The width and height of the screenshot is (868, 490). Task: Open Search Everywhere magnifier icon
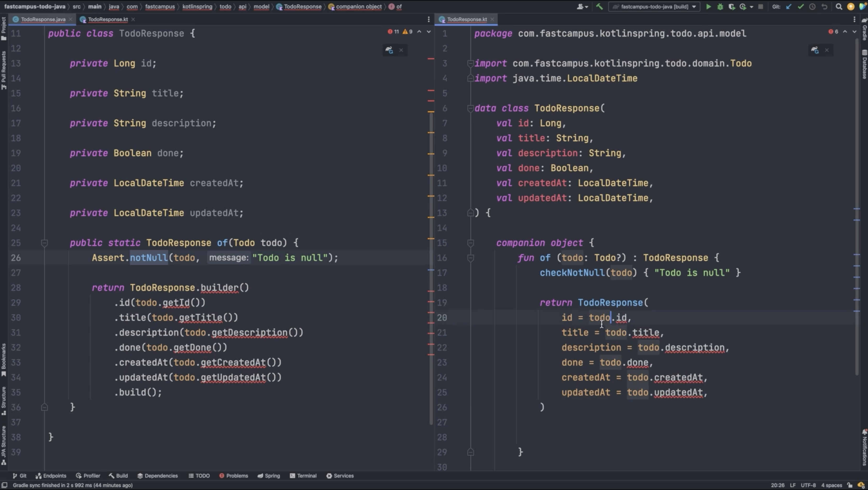[839, 6]
